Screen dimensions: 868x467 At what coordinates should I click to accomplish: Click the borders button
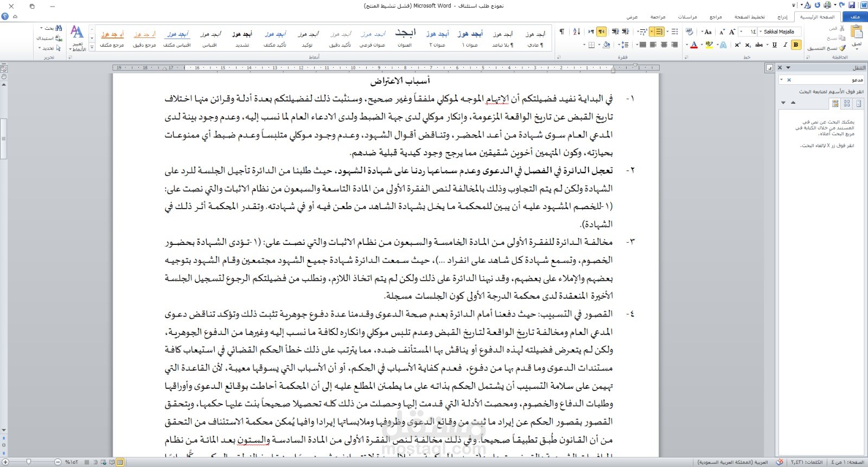click(x=592, y=45)
